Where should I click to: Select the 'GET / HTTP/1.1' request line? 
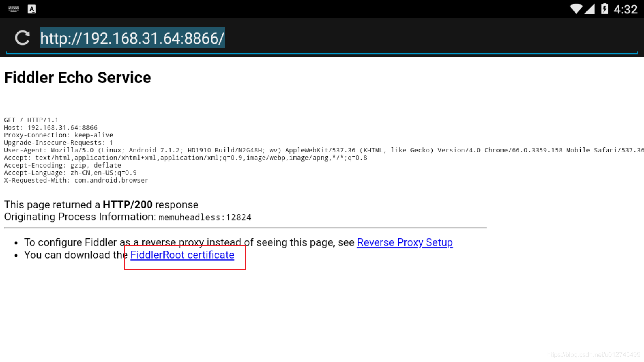(x=31, y=120)
